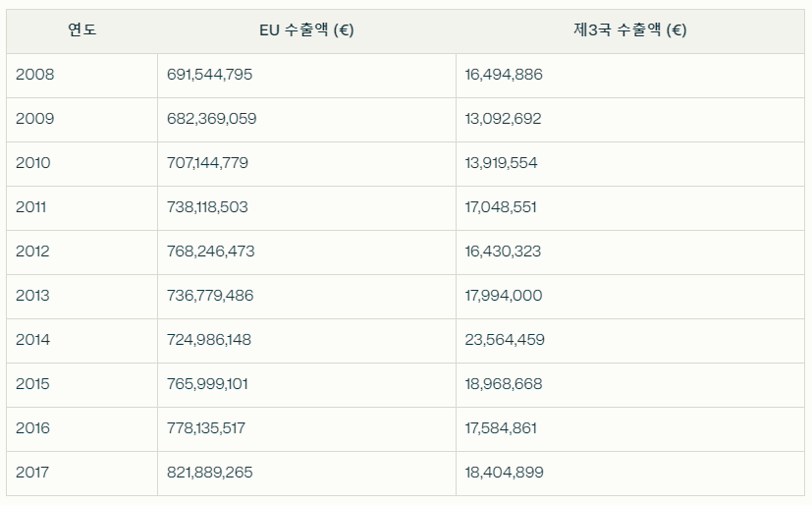Click the EU value 691,544,795
Viewport: 812px width, 505px height.
[209, 75]
